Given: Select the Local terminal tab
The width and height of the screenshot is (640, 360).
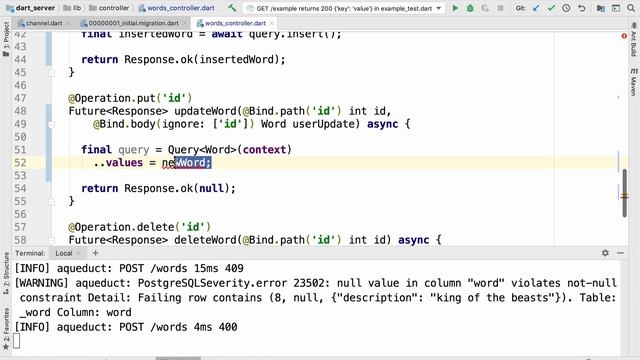Looking at the screenshot, I should click(64, 253).
